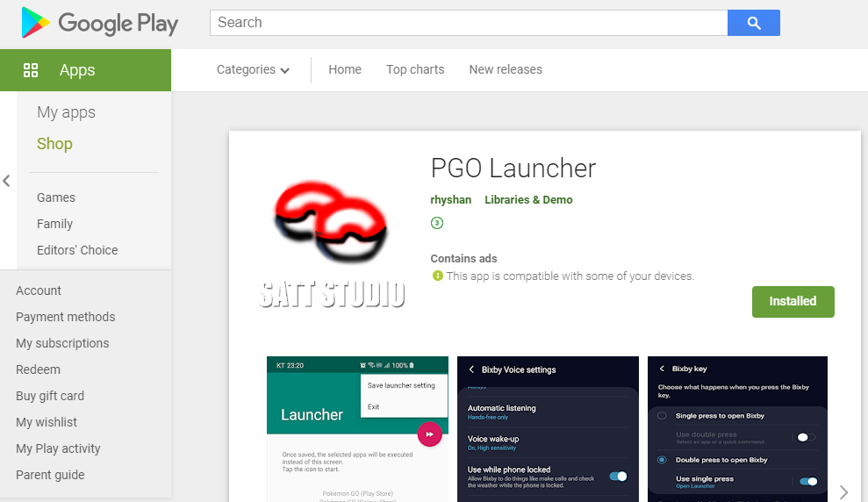
Task: Click inside the Search field
Action: [469, 23]
